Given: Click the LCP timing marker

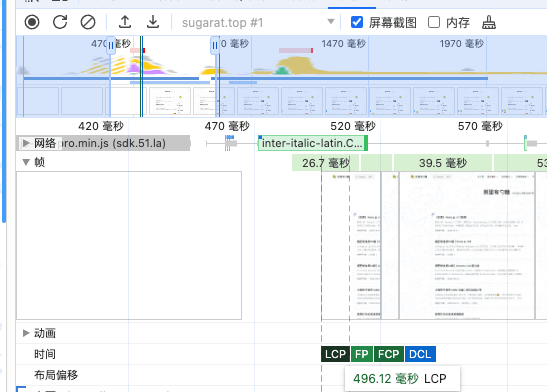Looking at the screenshot, I should click(335, 354).
